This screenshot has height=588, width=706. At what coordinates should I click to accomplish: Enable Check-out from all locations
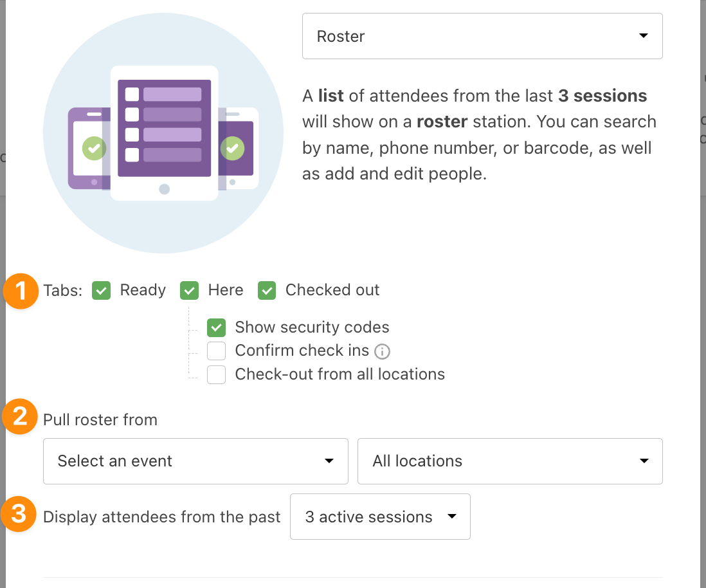click(x=216, y=374)
